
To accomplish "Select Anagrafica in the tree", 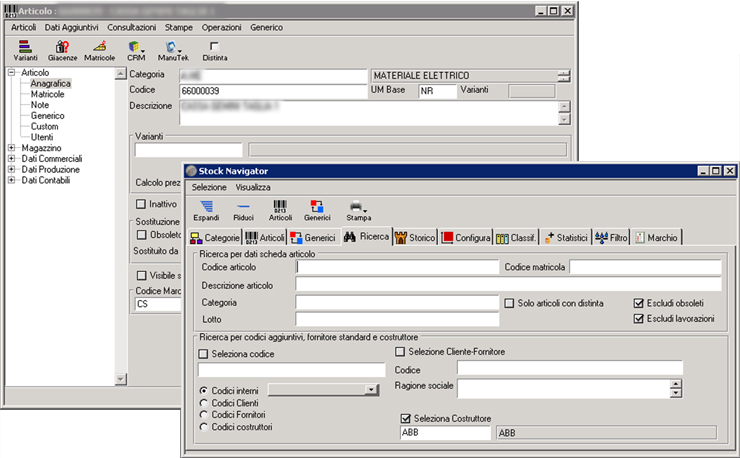I will click(x=50, y=84).
